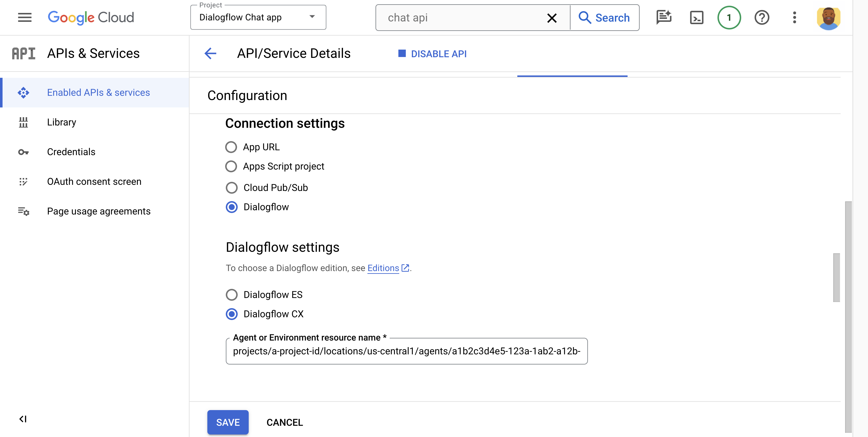Select the Dialogflow ES radio button
Image resolution: width=868 pixels, height=437 pixels.
tap(232, 294)
